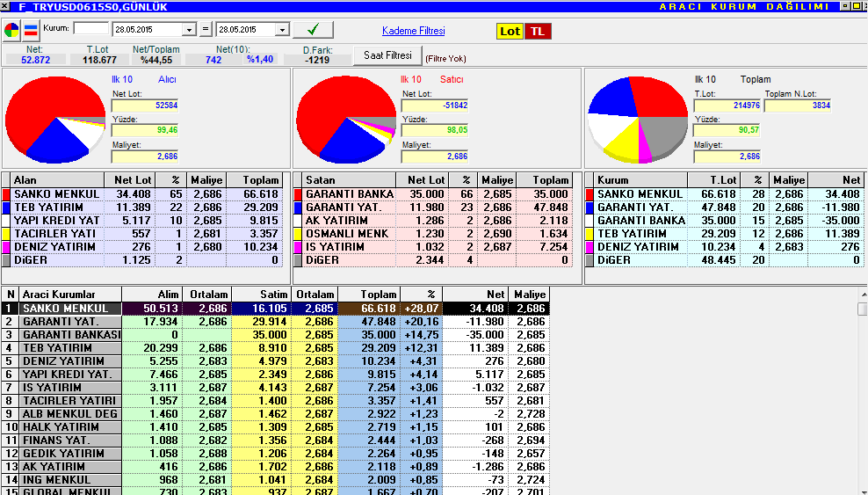
Task: Switch to pie chart view icon
Action: (11, 30)
